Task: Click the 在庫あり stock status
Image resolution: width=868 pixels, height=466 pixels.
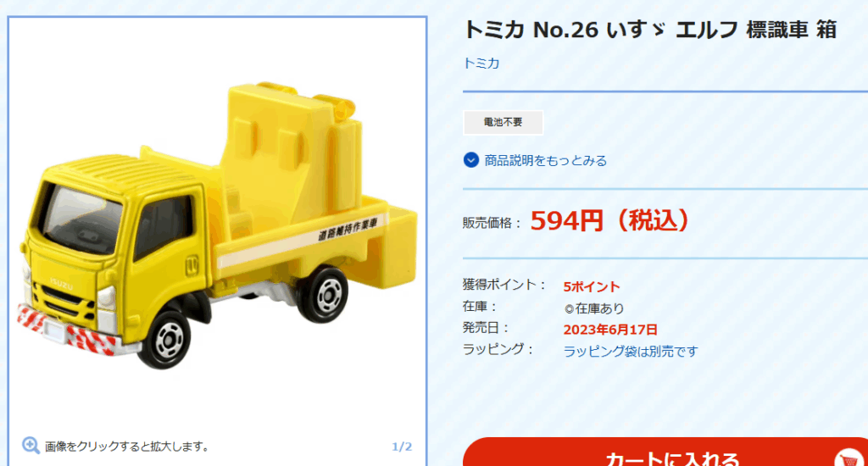Action: [594, 308]
